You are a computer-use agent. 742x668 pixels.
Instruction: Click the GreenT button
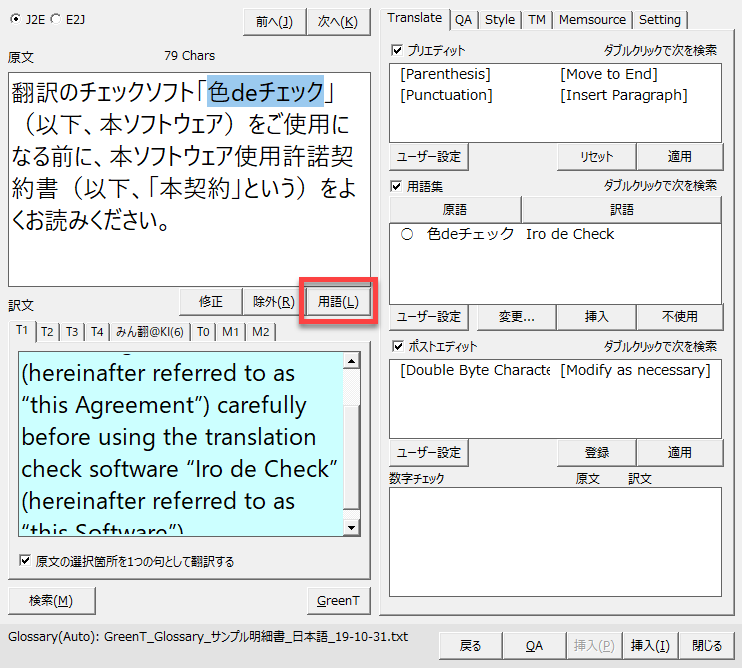pyautogui.click(x=337, y=600)
